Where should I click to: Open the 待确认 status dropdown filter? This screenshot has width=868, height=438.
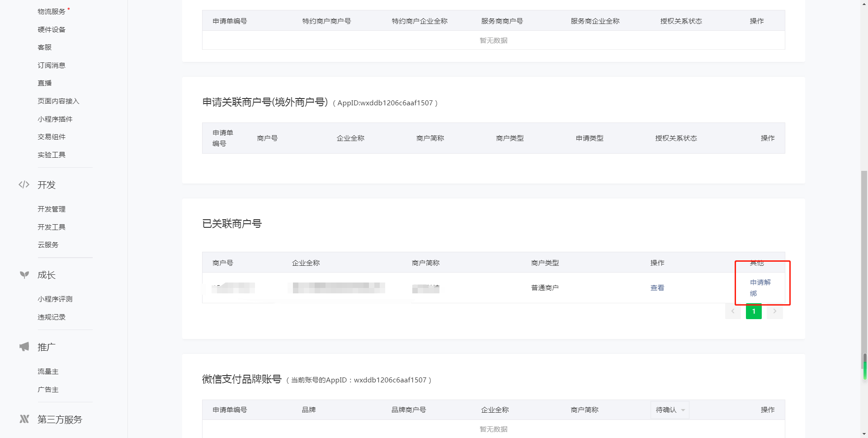[x=670, y=410]
